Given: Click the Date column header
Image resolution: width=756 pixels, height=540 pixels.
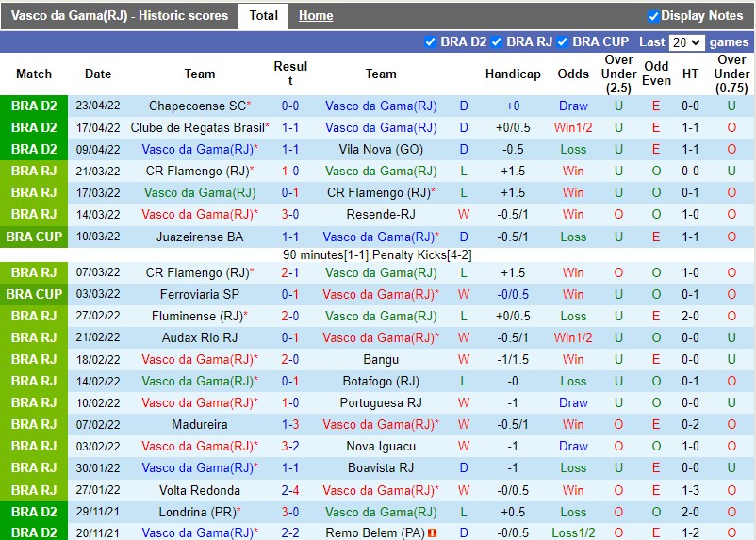Looking at the screenshot, I should point(98,74).
